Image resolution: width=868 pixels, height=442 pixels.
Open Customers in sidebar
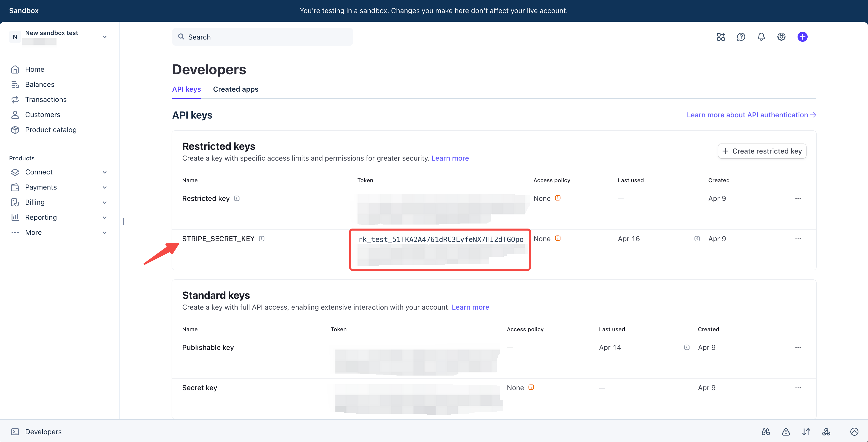pos(43,115)
